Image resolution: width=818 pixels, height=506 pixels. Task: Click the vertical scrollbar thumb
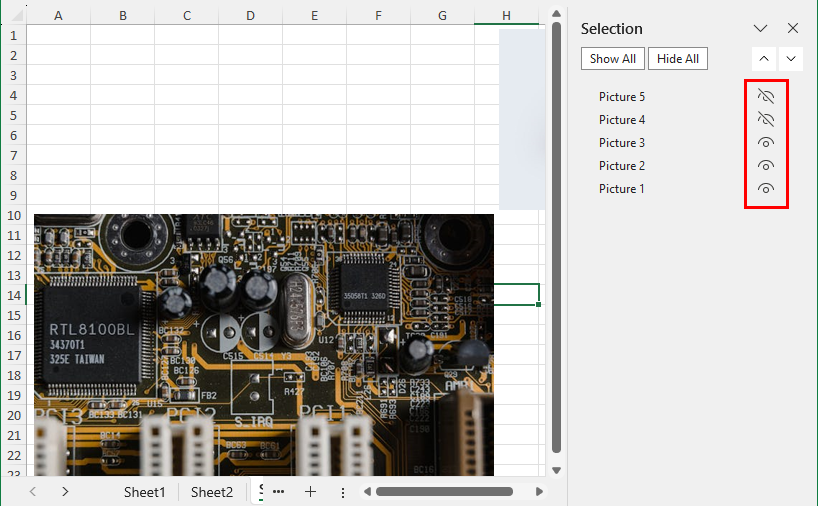pos(556,237)
